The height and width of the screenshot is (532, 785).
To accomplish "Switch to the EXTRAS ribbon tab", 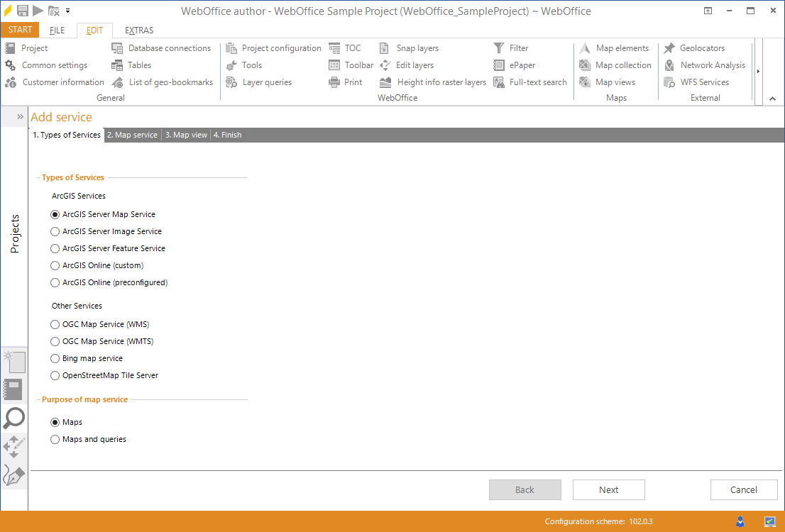I will pos(139,31).
